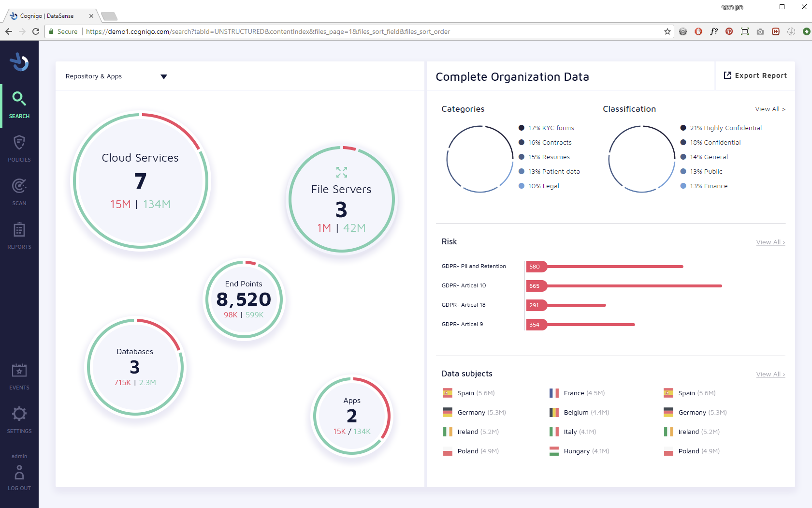This screenshot has height=508, width=812.
Task: Click the Cognigo logo in sidebar
Action: click(x=19, y=62)
